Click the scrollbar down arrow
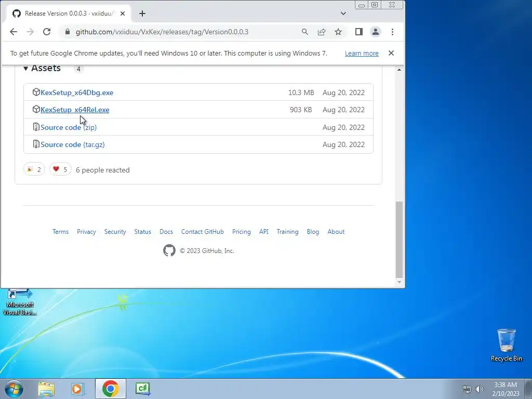532x399 pixels. (400, 282)
